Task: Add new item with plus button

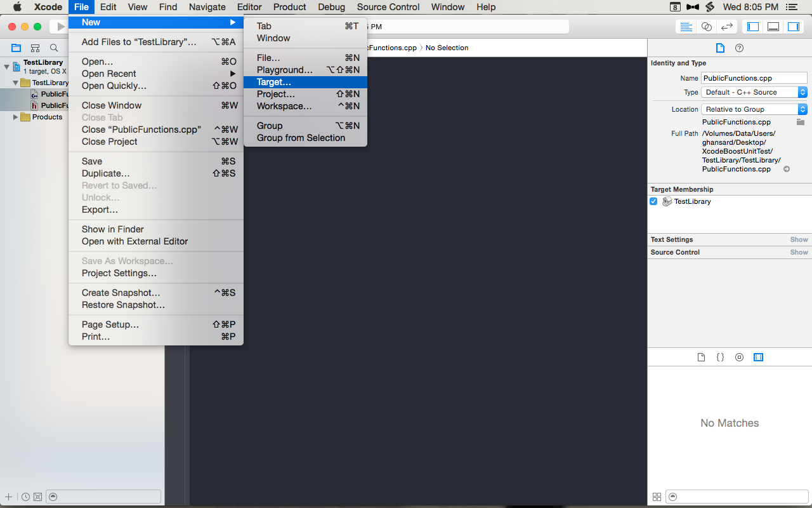Action: (x=8, y=497)
